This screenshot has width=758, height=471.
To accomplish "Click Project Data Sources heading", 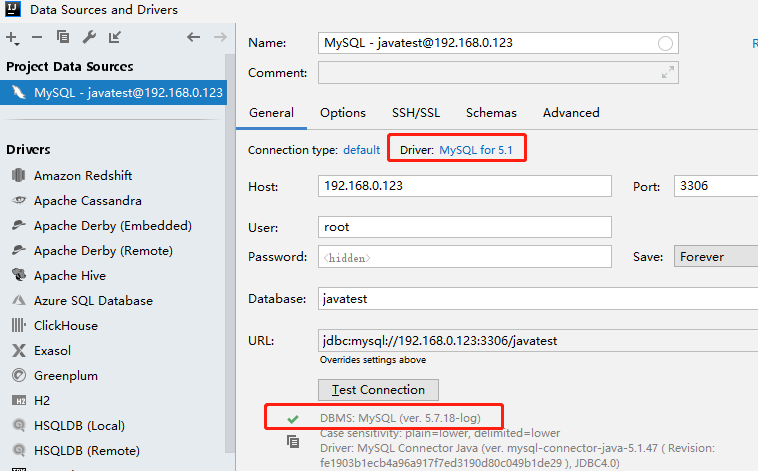I will click(70, 67).
